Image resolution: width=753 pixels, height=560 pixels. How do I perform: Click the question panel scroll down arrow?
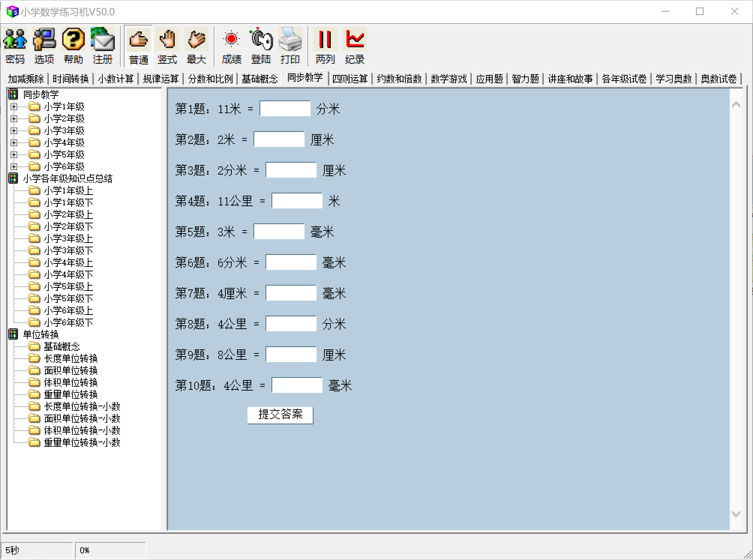(x=736, y=514)
